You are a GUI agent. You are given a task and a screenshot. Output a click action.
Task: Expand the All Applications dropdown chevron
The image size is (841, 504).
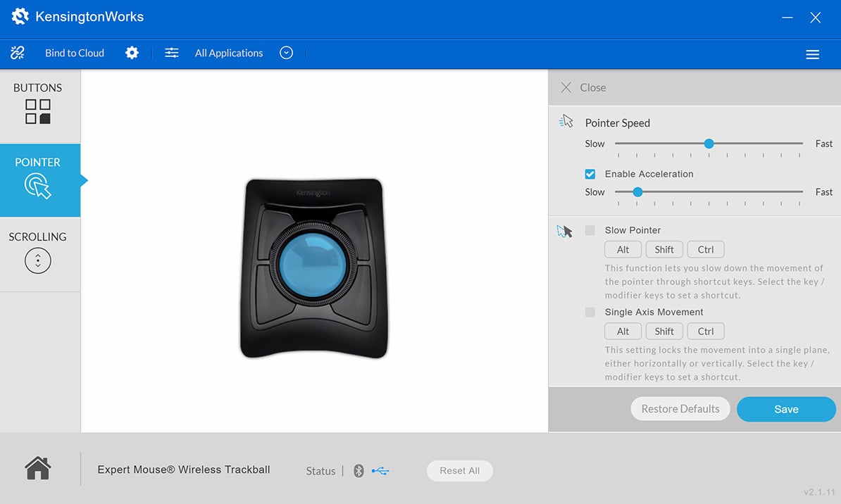(287, 53)
